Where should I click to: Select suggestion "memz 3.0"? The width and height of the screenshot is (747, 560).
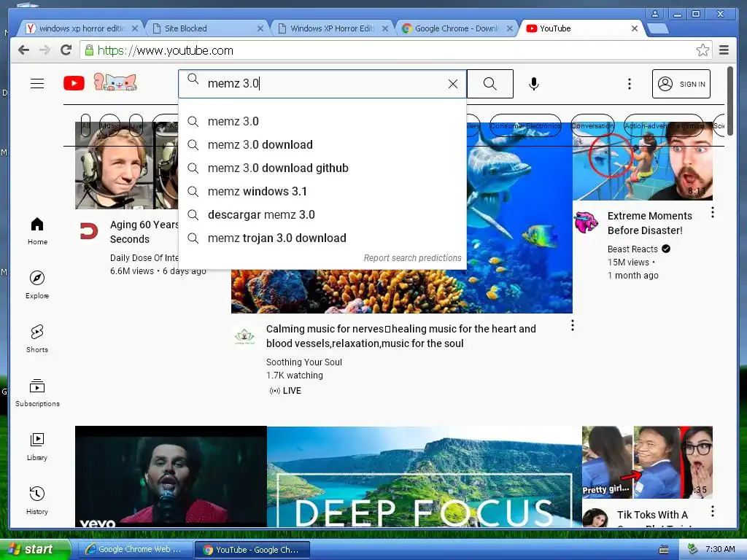tap(322, 122)
